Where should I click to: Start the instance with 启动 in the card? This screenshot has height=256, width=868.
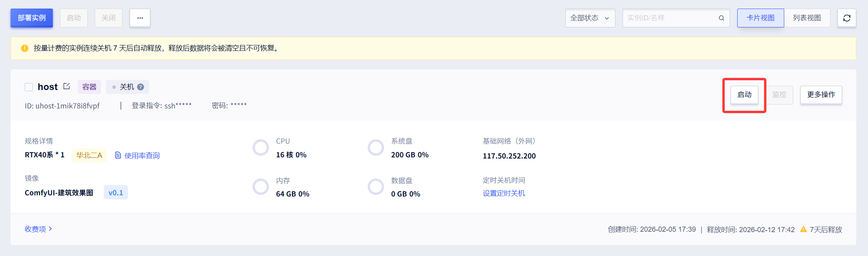(744, 95)
